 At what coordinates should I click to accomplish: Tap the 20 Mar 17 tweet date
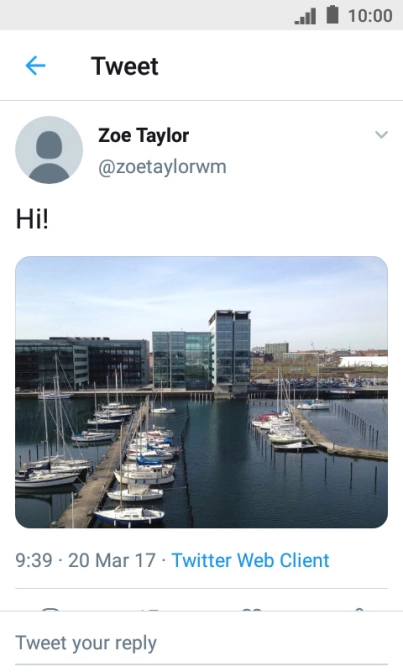[x=111, y=560]
